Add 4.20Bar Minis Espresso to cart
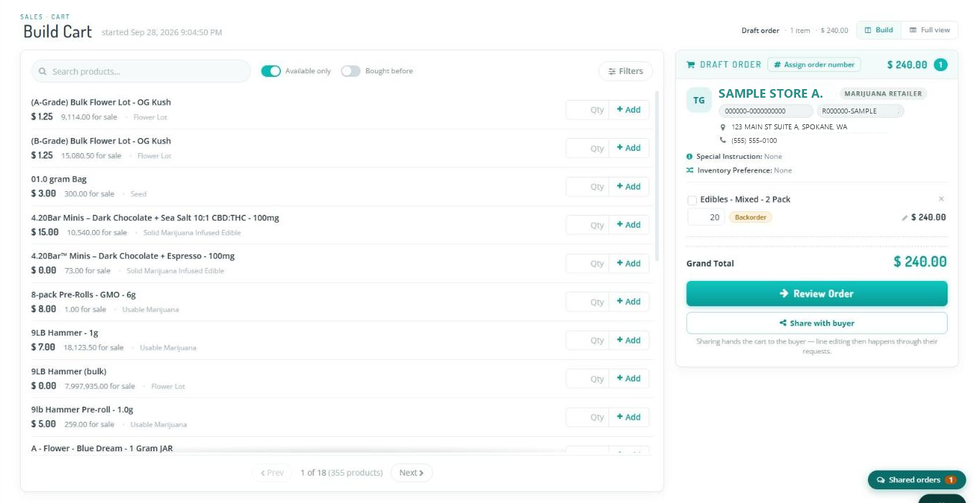The image size is (980, 503). pyautogui.click(x=629, y=264)
